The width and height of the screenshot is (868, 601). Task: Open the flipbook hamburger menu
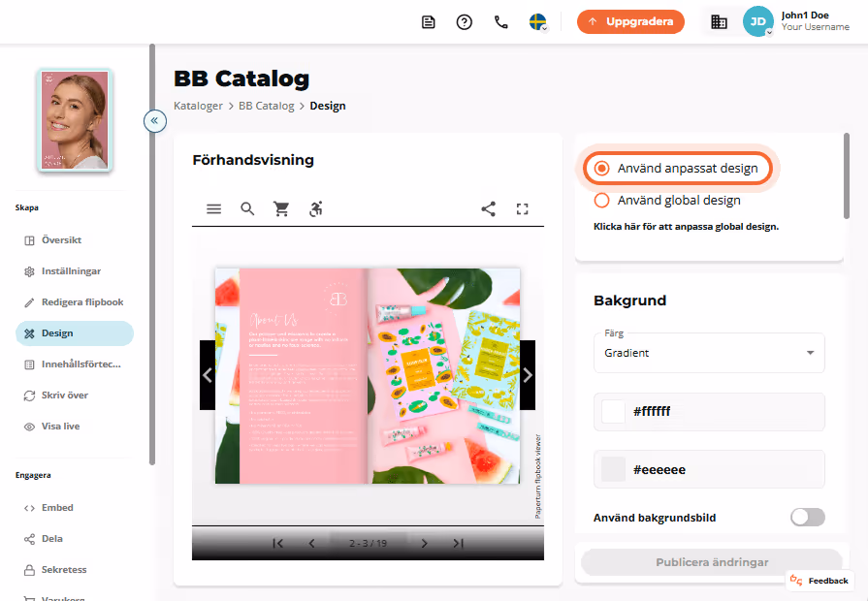pyautogui.click(x=213, y=208)
